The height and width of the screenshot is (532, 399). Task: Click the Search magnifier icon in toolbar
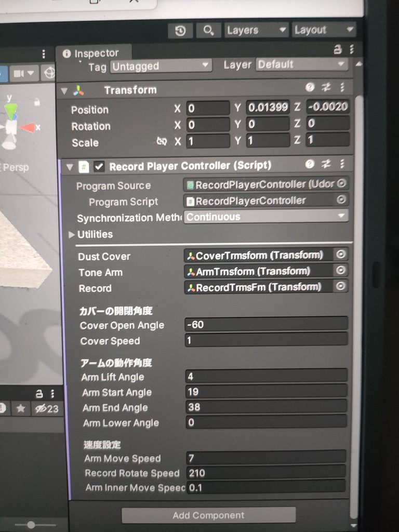click(x=208, y=31)
